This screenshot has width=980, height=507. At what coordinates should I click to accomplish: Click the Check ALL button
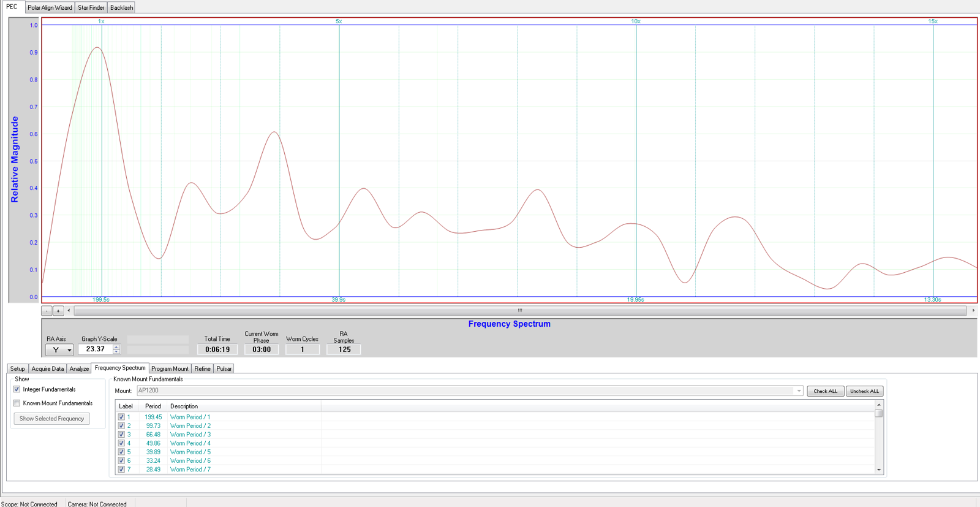[x=826, y=391]
